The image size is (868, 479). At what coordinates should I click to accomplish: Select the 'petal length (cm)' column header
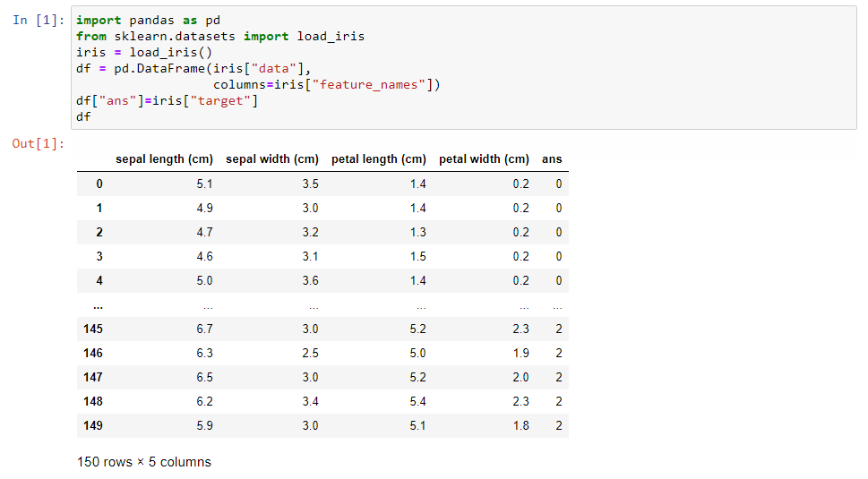pos(379,159)
